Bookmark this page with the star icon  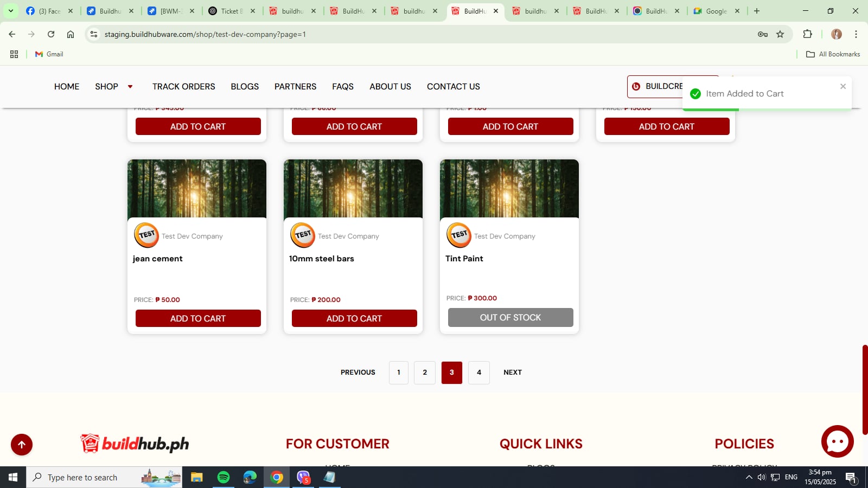[x=780, y=34]
